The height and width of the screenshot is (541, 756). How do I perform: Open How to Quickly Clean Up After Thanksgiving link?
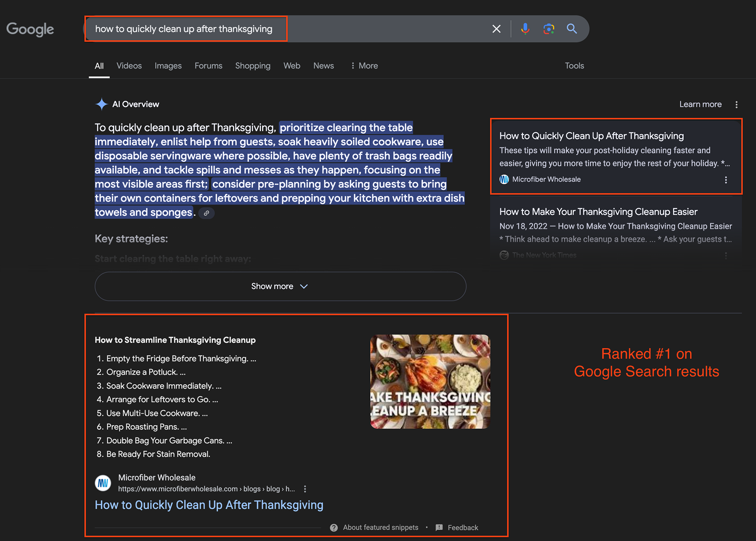pyautogui.click(x=209, y=505)
